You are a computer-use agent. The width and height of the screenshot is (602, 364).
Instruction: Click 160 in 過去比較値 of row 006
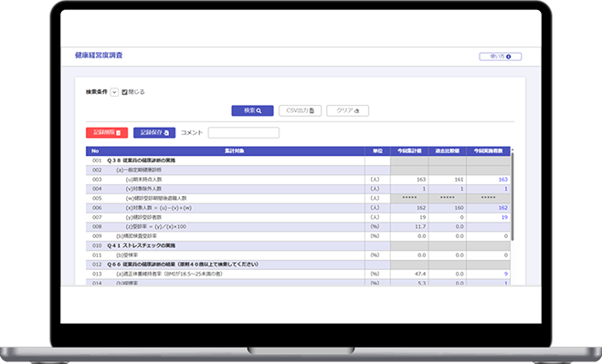coord(459,207)
